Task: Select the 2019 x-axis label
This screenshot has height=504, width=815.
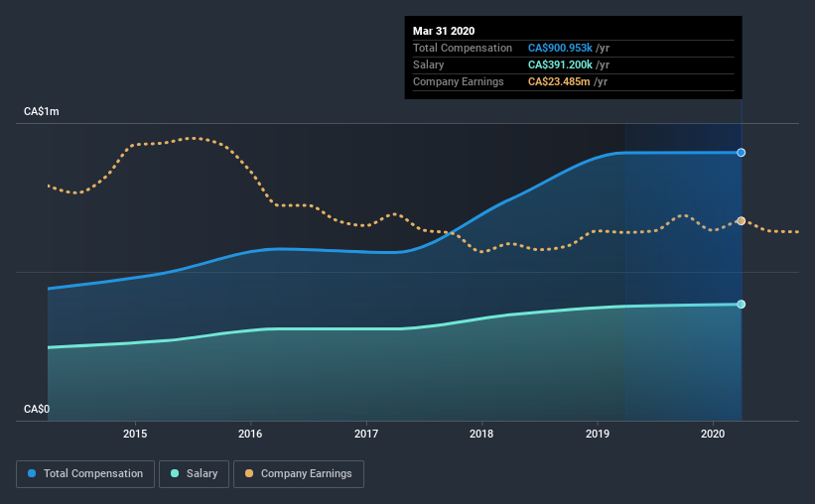Action: [x=598, y=434]
